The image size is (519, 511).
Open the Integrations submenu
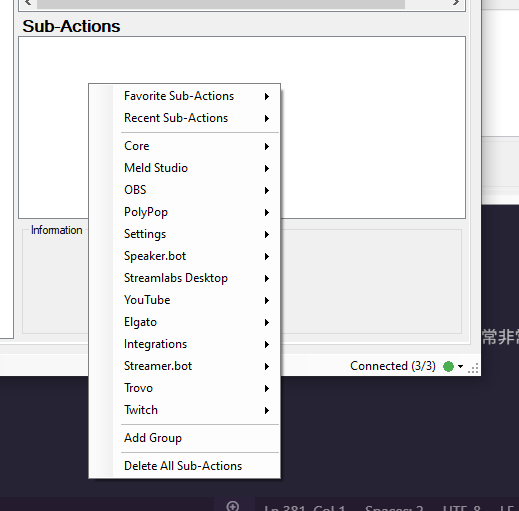pyautogui.click(x=184, y=344)
